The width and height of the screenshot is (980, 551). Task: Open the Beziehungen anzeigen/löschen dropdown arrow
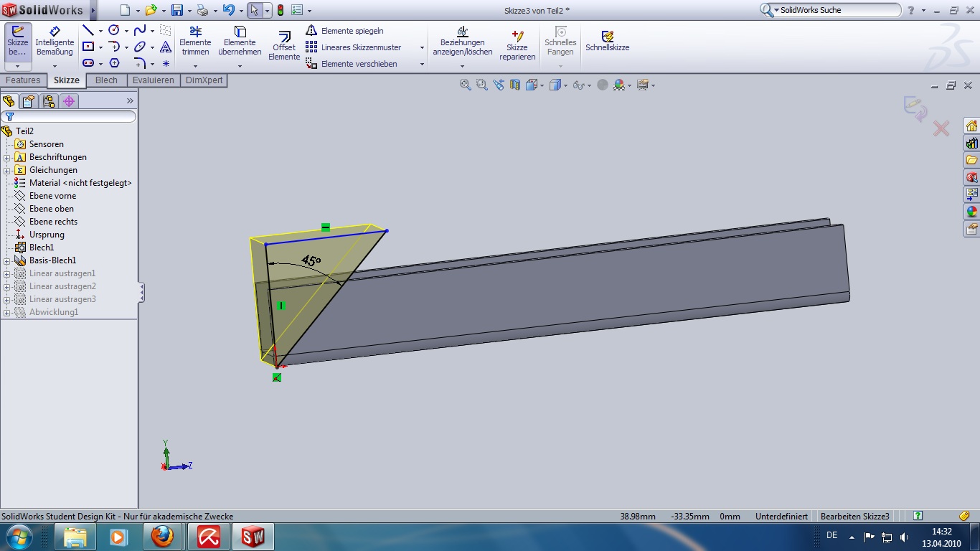pos(462,66)
